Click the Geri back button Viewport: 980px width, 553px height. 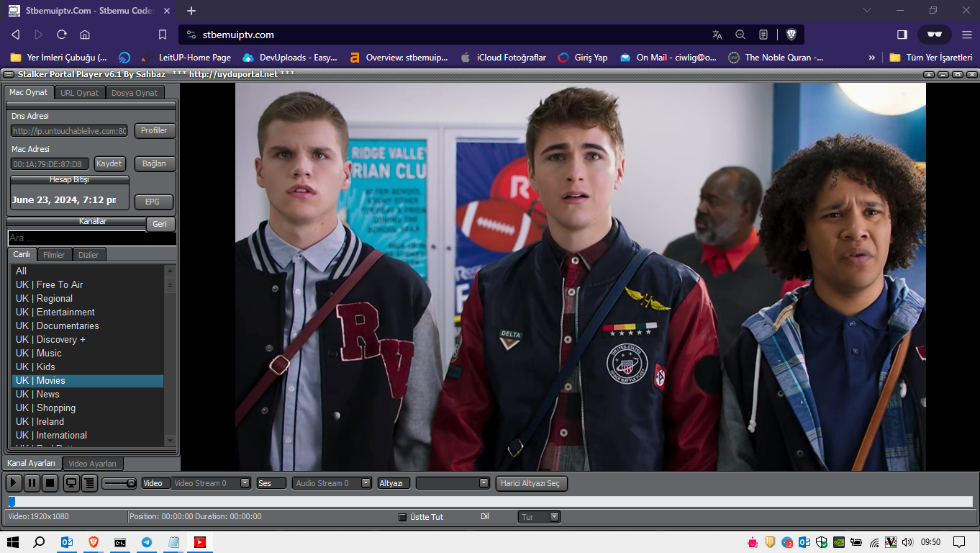tap(160, 224)
